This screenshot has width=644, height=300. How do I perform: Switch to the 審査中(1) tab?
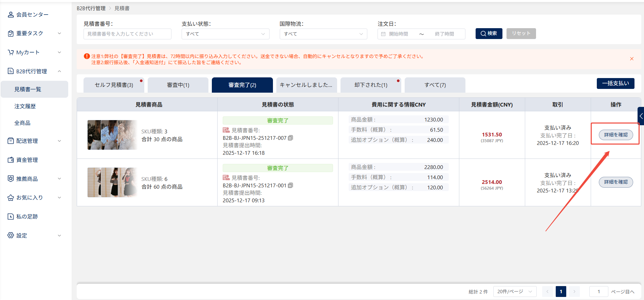click(x=178, y=85)
